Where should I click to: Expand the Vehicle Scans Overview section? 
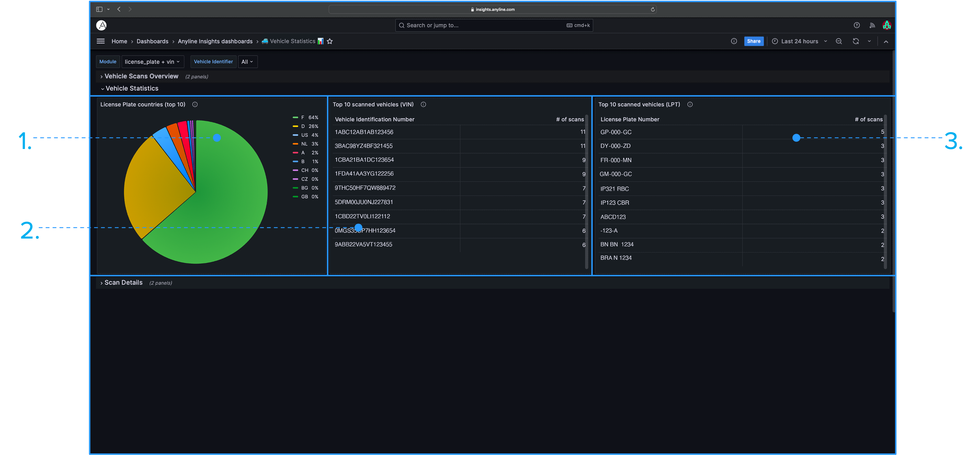click(102, 76)
